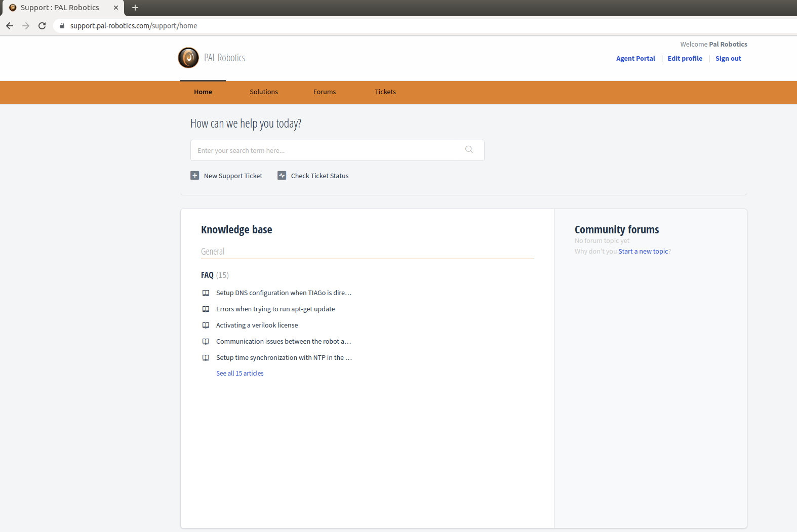Open the FAQ folder heading
Image resolution: width=797 pixels, height=532 pixels.
[207, 275]
